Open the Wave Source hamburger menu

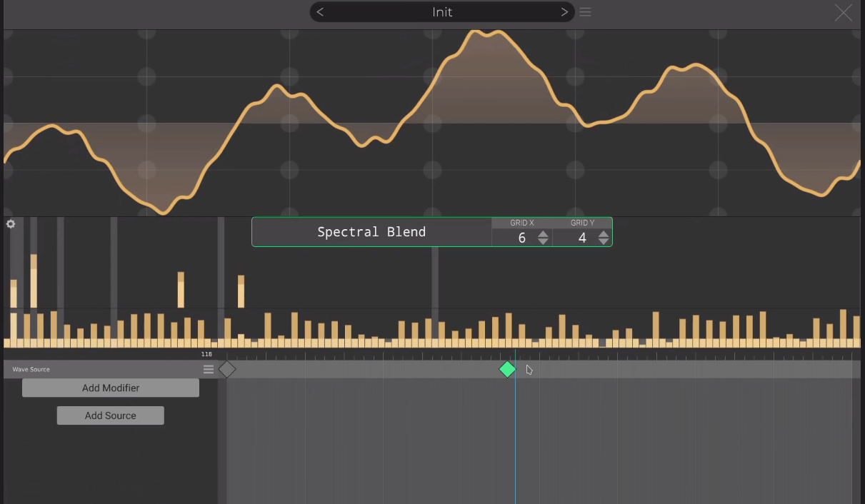208,369
